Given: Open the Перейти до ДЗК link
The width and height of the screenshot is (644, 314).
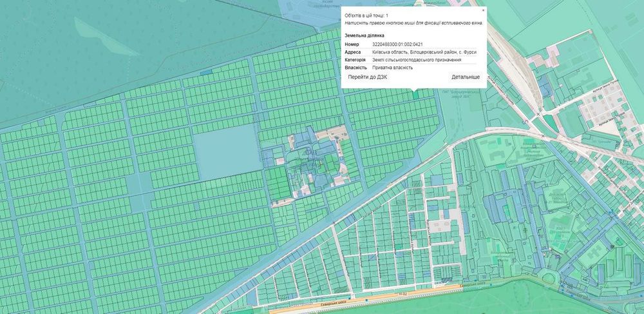Looking at the screenshot, I should pyautogui.click(x=368, y=77).
